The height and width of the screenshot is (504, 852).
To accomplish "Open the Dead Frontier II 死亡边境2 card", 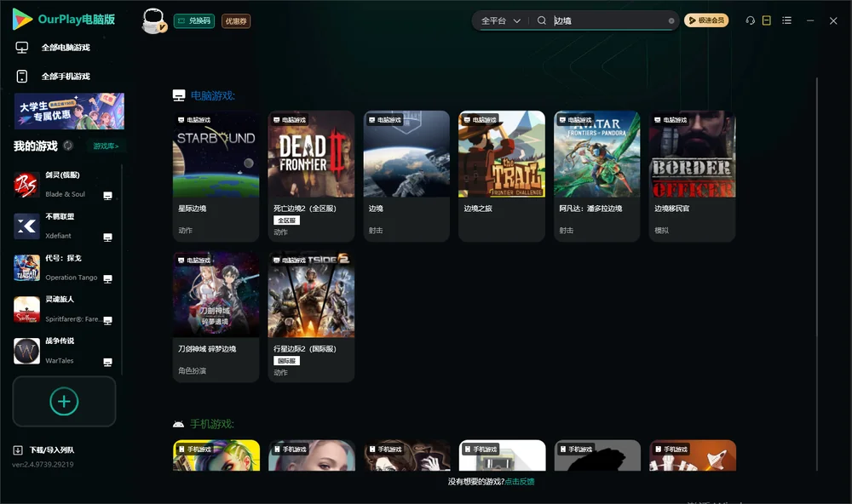I will 311,176.
